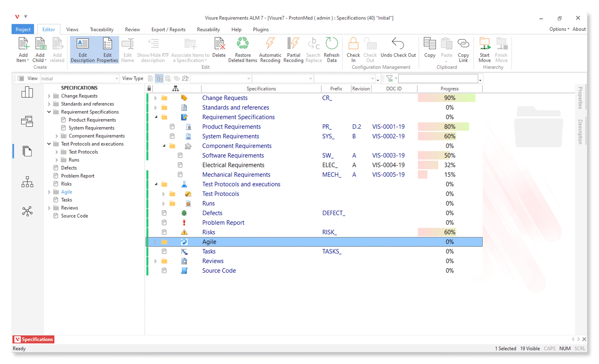Viewport: 599px width, 364px height.
Task: Open the Properties side panel tab
Action: [580, 98]
